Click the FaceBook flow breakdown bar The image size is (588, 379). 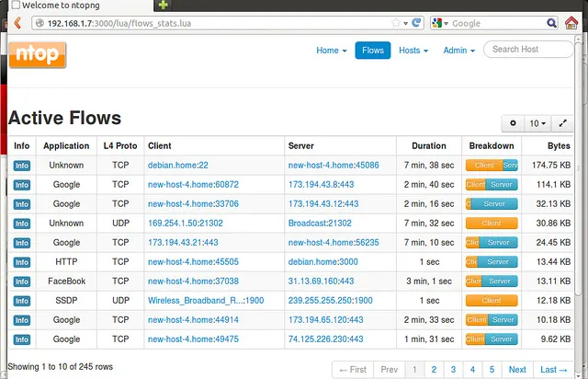pyautogui.click(x=492, y=281)
